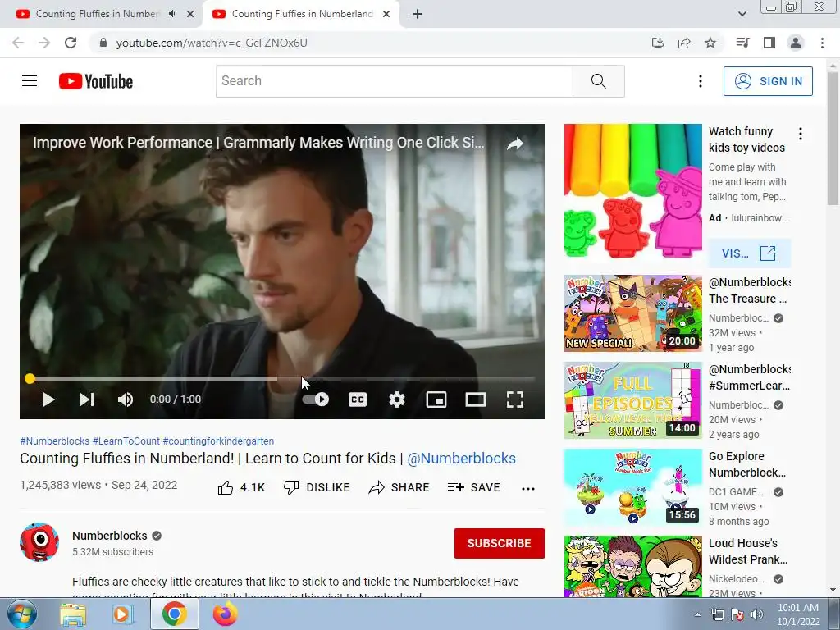
Task: Open a new browser tab
Action: pyautogui.click(x=418, y=14)
